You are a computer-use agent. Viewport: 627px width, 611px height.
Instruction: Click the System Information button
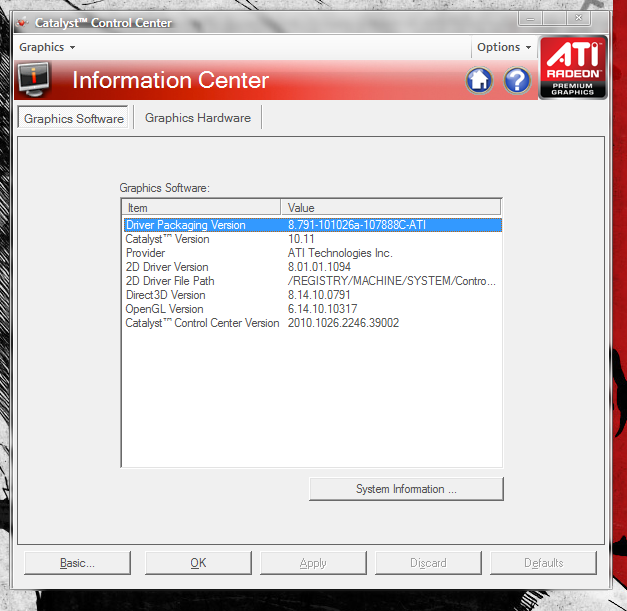pos(406,489)
